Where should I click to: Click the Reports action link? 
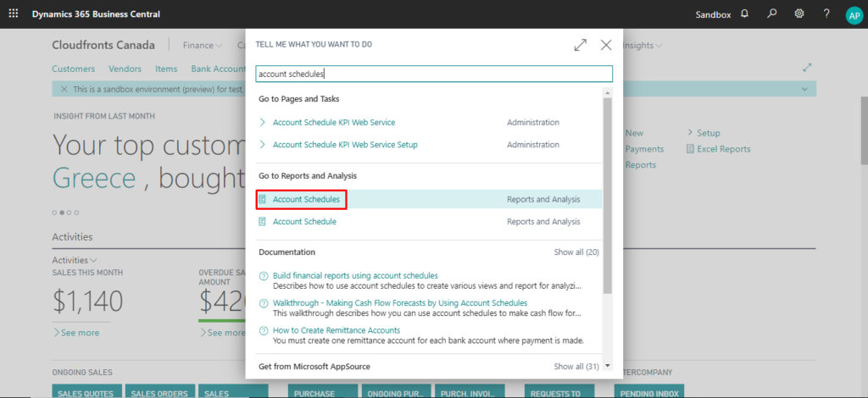641,165
